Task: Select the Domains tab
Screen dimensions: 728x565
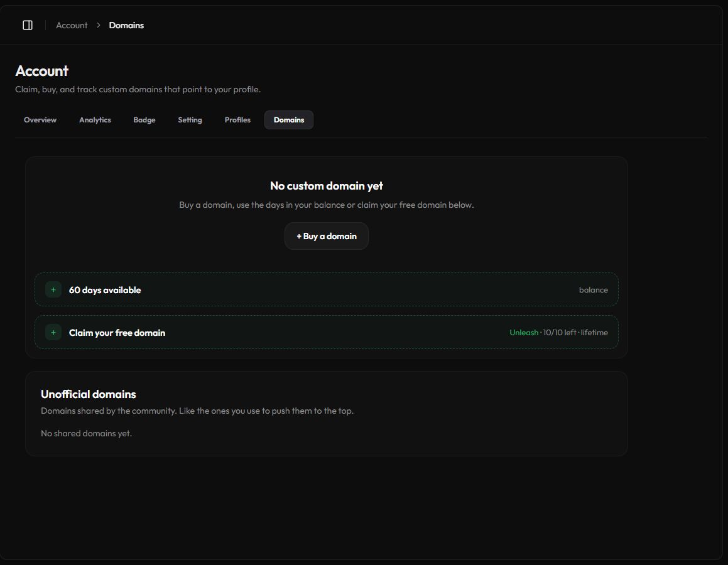Action: 289,120
